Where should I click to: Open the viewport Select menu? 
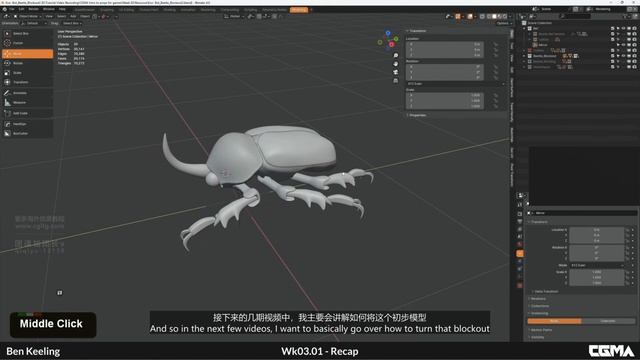coord(61,16)
